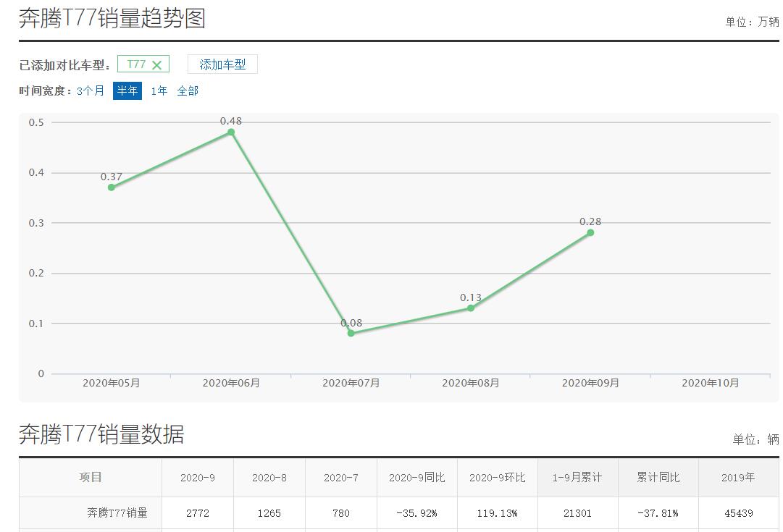
Task: Click the y-axis label 0.5
Action: [x=36, y=122]
